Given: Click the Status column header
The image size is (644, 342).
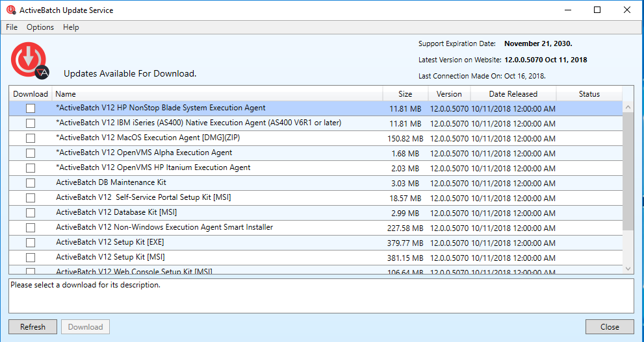Looking at the screenshot, I should pos(589,94).
